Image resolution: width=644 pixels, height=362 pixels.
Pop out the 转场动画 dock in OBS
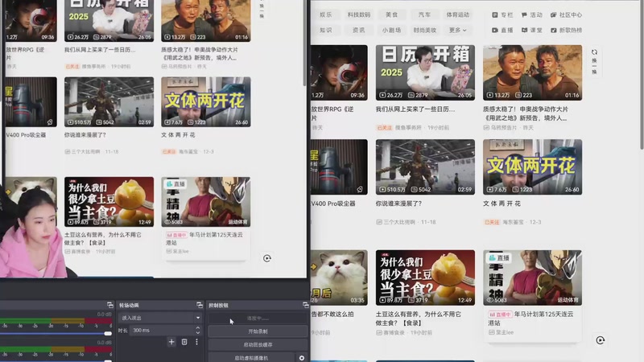pyautogui.click(x=199, y=305)
